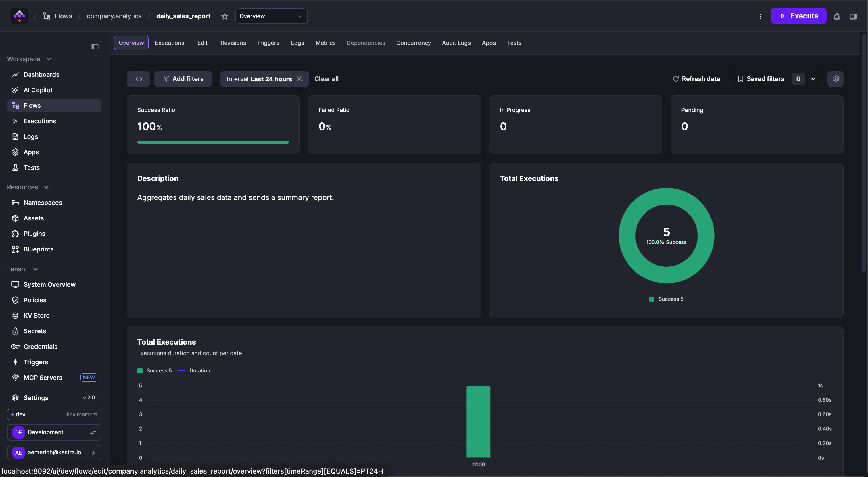This screenshot has width=868, height=477.
Task: Toggle the right side panel icon
Action: 853,16
